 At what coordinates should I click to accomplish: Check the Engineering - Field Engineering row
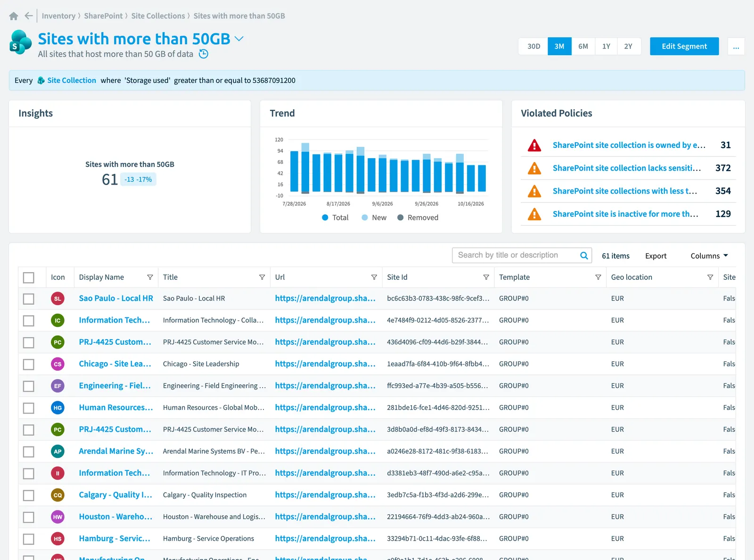point(29,386)
